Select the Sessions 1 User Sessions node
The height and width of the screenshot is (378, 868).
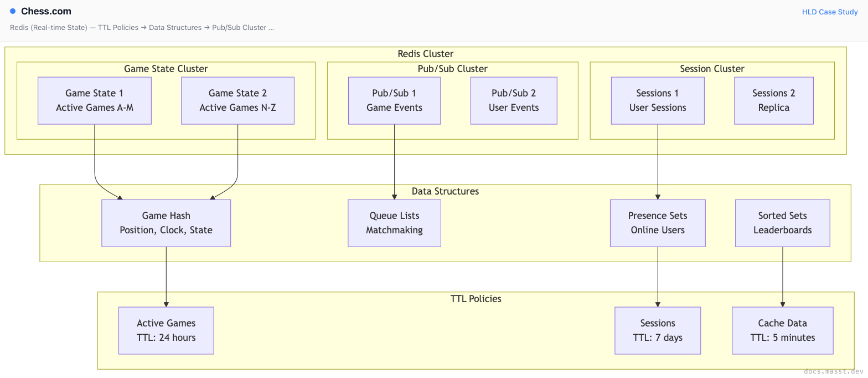[x=658, y=100]
